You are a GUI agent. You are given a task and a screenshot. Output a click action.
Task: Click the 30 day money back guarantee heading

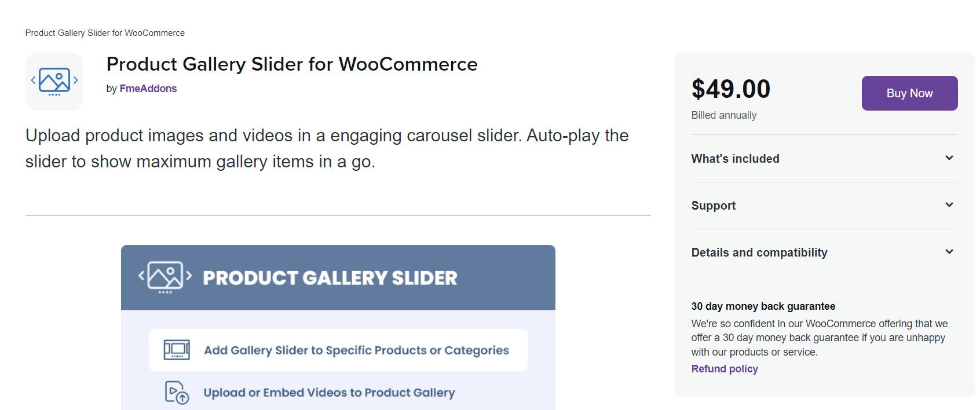[x=763, y=306]
